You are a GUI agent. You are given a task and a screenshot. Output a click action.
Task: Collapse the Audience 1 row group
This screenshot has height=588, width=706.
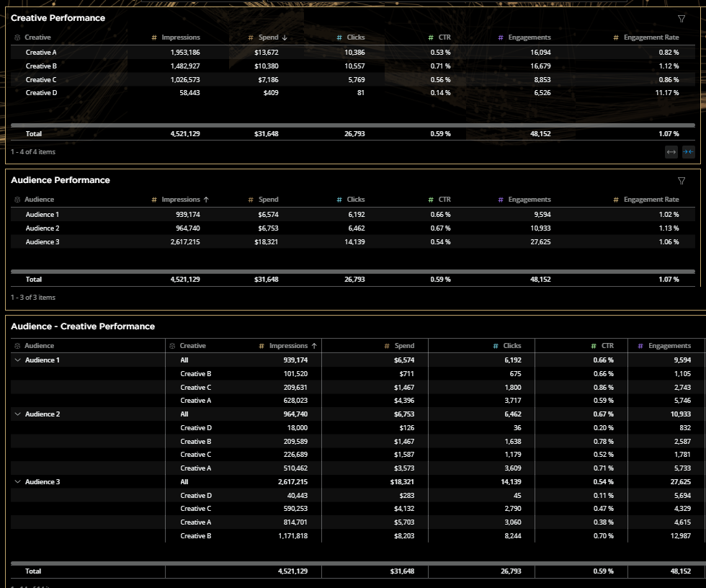17,360
